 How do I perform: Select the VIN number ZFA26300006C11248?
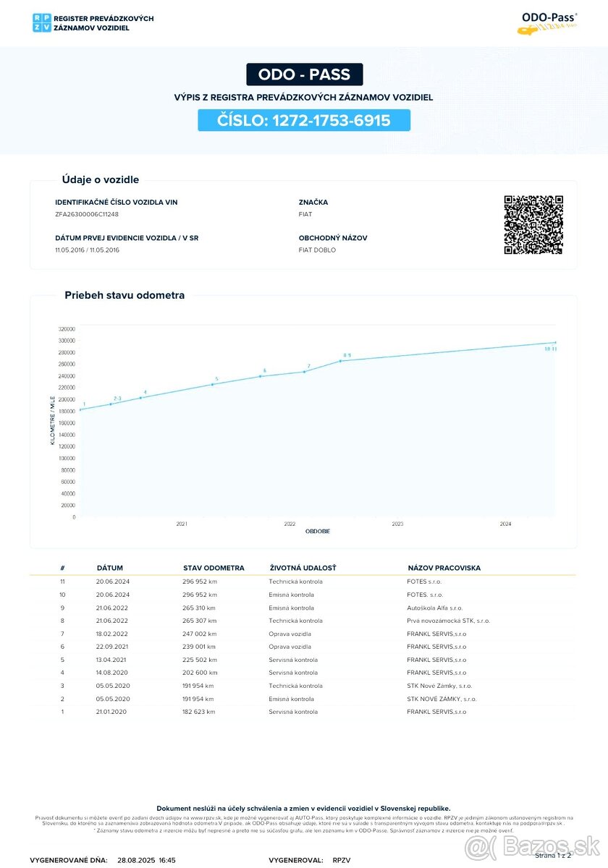pos(87,215)
